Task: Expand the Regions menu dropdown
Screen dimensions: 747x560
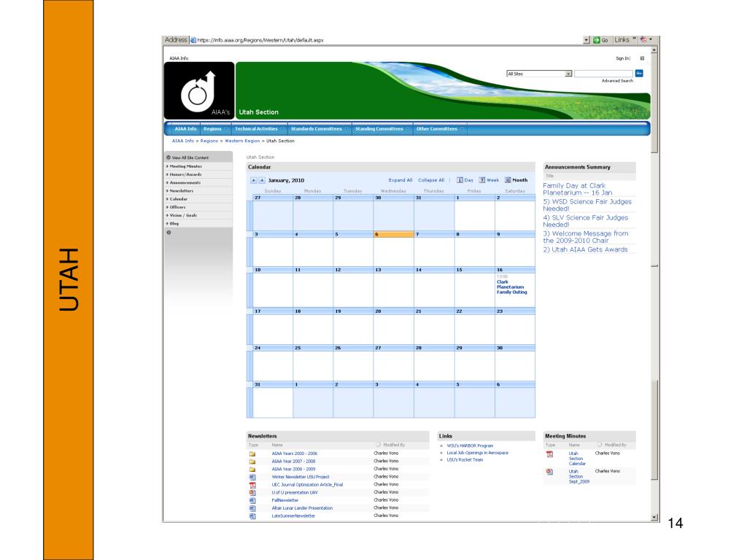Action: click(226, 129)
